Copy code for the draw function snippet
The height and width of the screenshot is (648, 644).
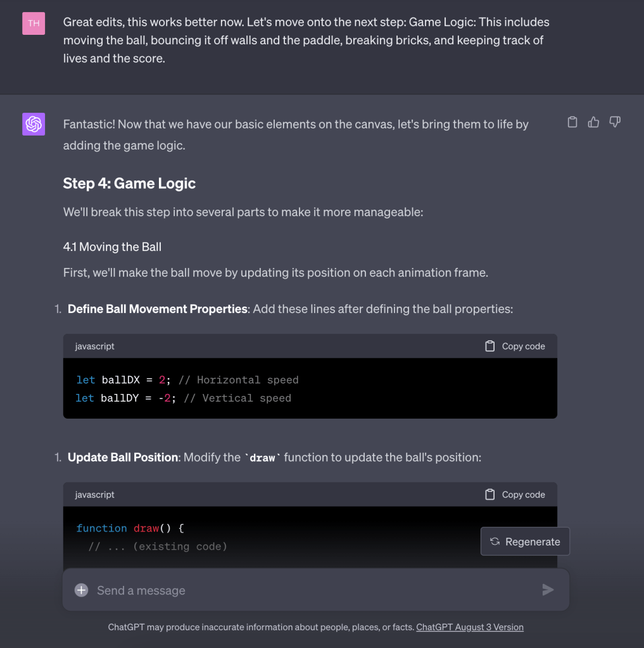tap(515, 495)
